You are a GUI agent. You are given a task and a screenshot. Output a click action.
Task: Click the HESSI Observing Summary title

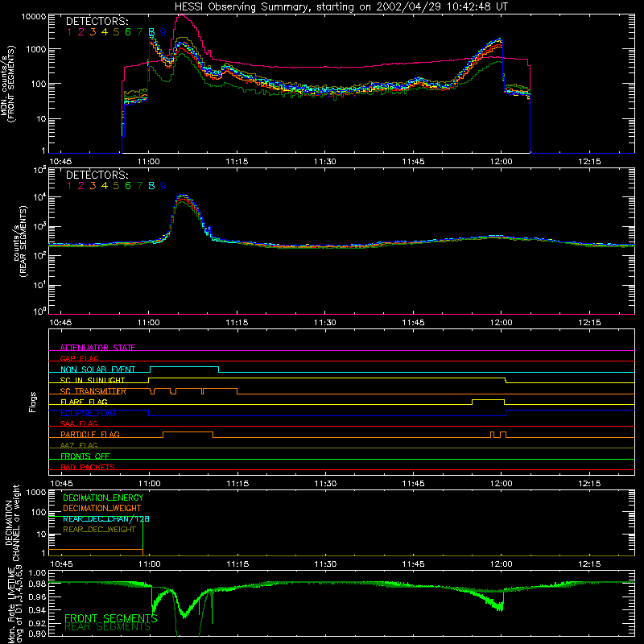pos(341,7)
